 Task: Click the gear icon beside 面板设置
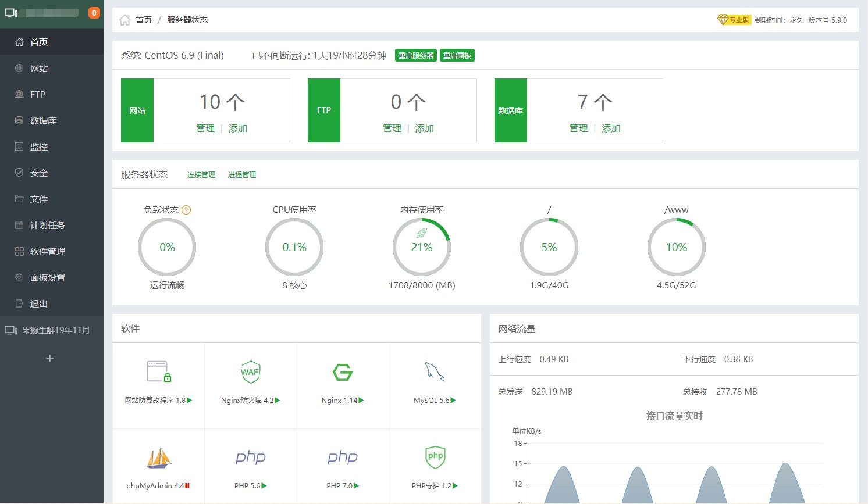(19, 277)
